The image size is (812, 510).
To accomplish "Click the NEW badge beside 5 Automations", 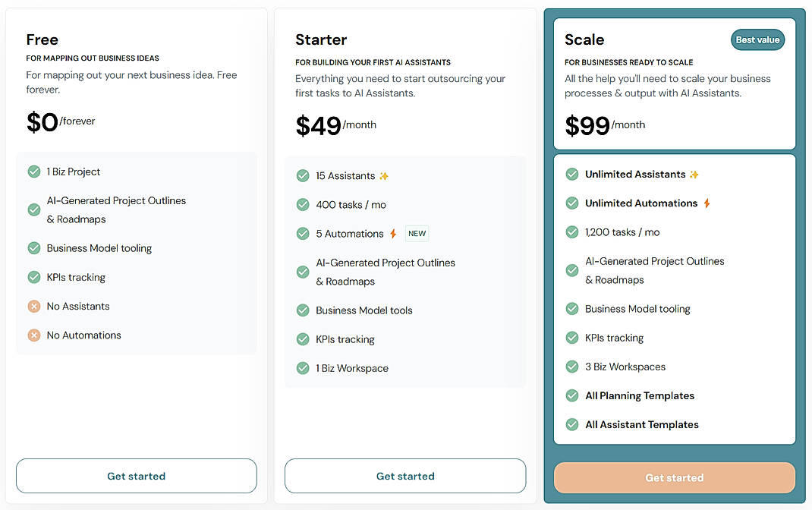I will 417,233.
